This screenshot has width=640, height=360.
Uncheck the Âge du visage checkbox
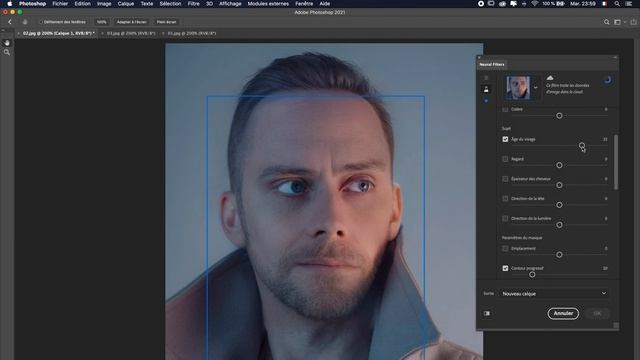505,139
